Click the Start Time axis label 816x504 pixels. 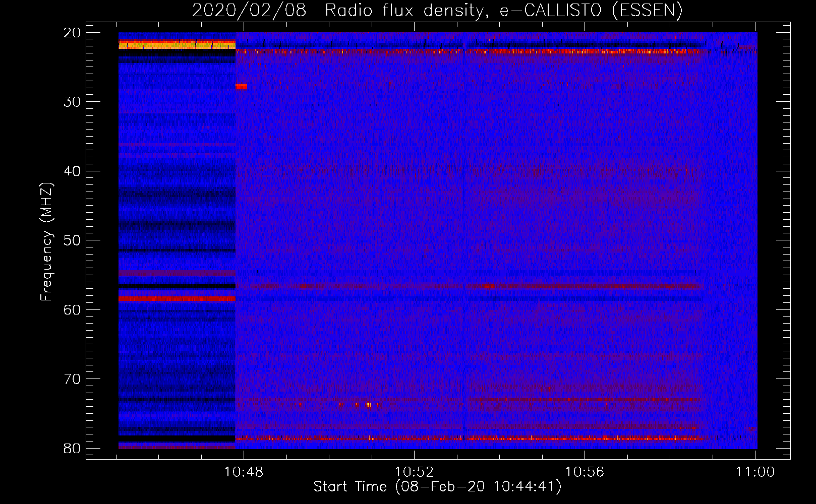point(437,486)
